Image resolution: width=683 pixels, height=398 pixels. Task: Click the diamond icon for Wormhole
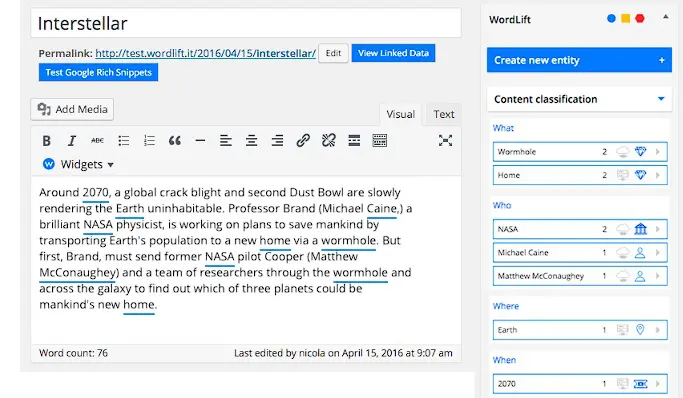pos(640,152)
